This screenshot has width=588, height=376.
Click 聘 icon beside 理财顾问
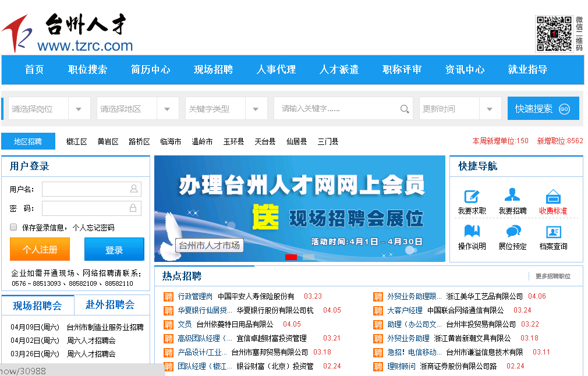tap(378, 367)
